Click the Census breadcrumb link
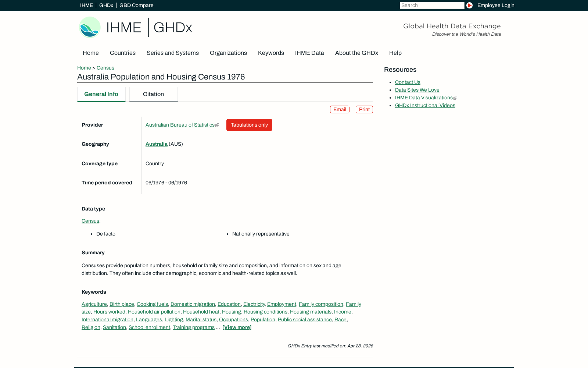Screen dimensions: 588x368 105,68
